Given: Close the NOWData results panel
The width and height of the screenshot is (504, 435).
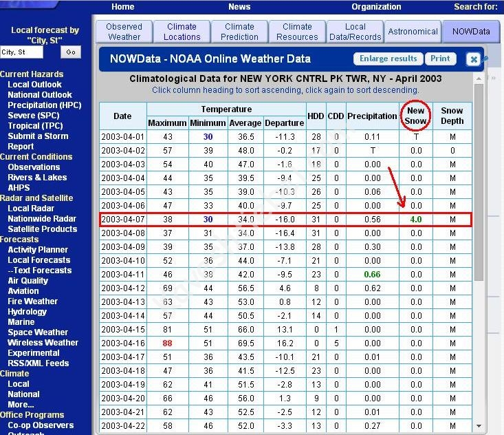Looking at the screenshot, I should tap(473, 59).
